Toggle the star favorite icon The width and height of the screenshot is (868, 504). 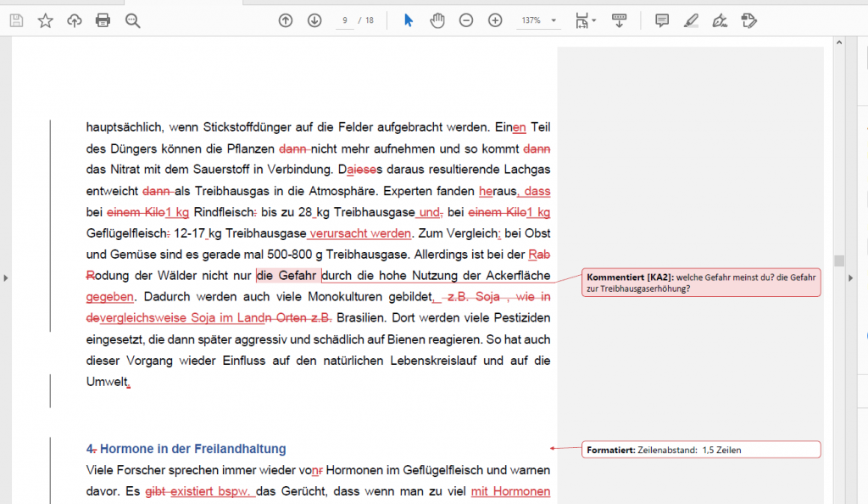click(45, 20)
